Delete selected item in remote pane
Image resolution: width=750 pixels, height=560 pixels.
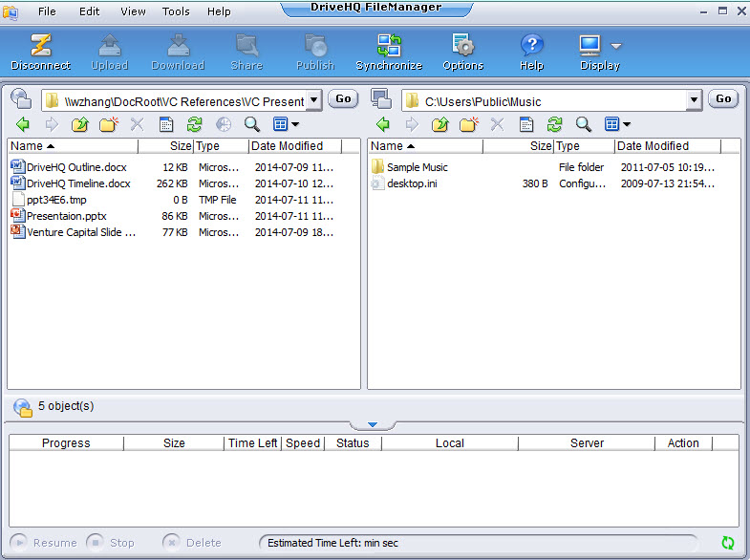click(x=137, y=124)
